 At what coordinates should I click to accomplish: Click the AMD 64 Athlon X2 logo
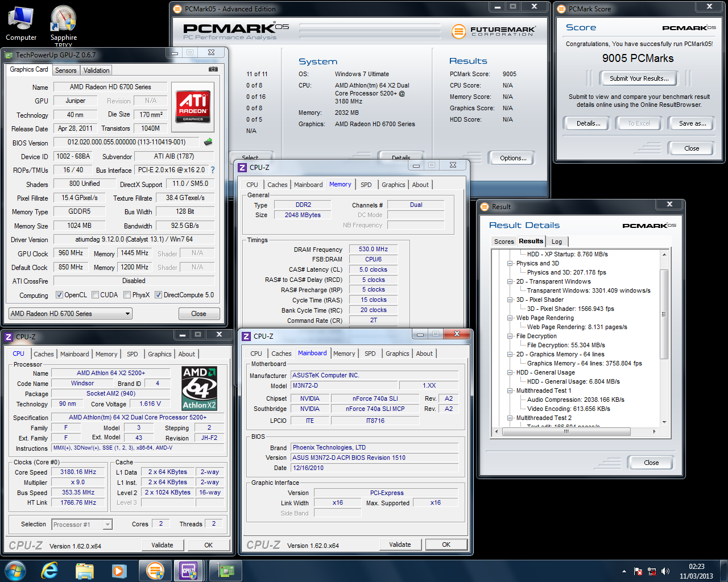point(199,388)
